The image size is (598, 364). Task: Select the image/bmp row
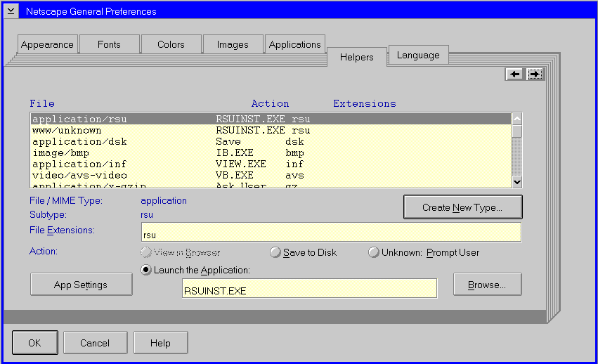[x=271, y=153]
